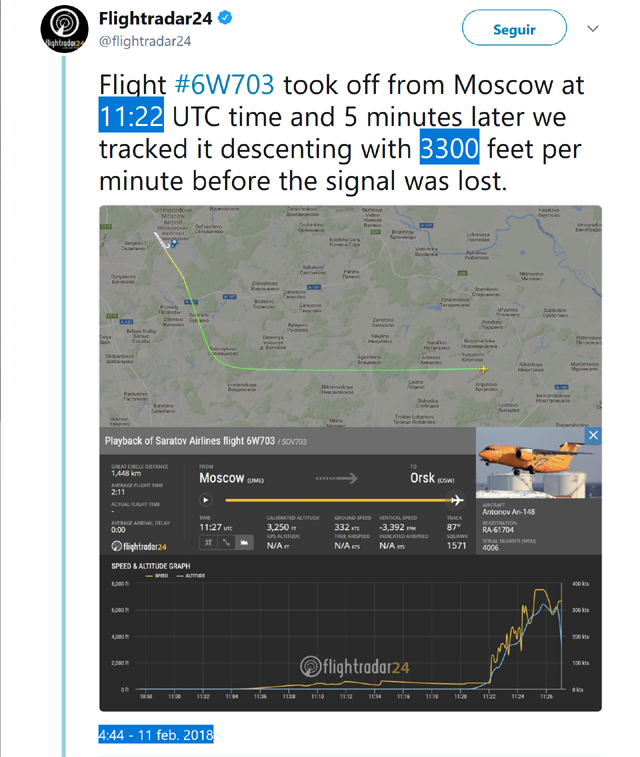Click the Flightradar24 account name
The image size is (640, 757).
pyautogui.click(x=155, y=18)
